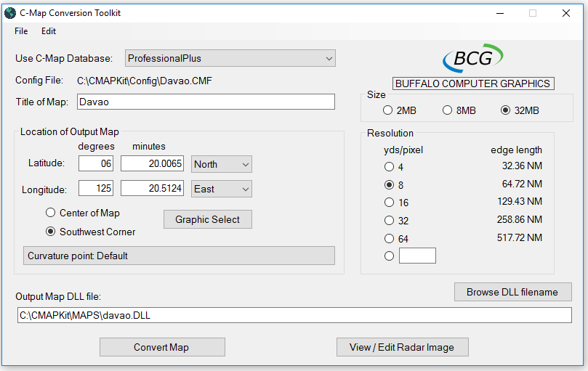Select the 2MB size option

click(x=388, y=110)
